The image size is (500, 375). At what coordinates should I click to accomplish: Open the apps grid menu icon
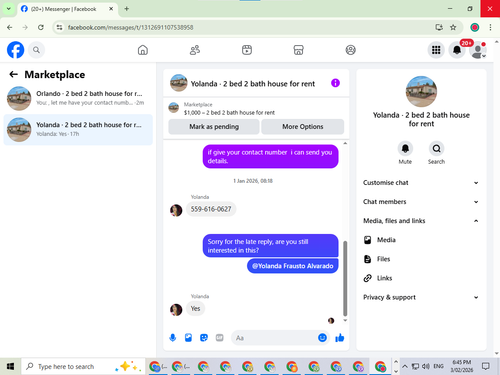pos(436,50)
